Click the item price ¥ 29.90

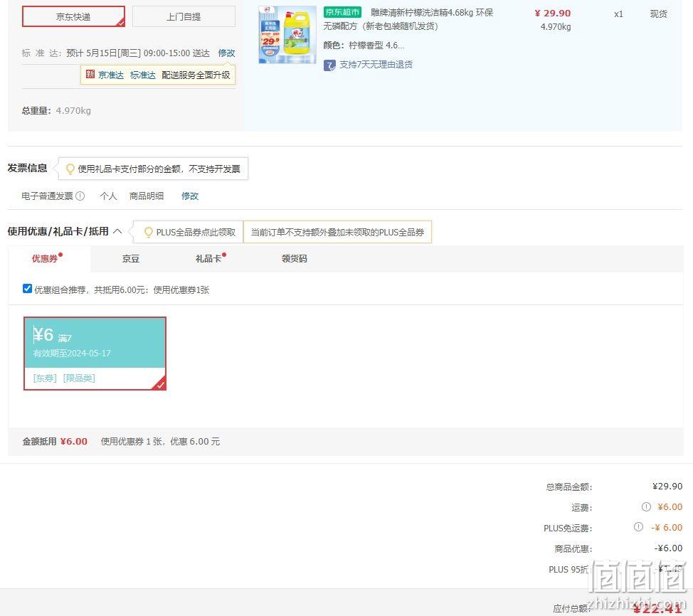(x=552, y=14)
